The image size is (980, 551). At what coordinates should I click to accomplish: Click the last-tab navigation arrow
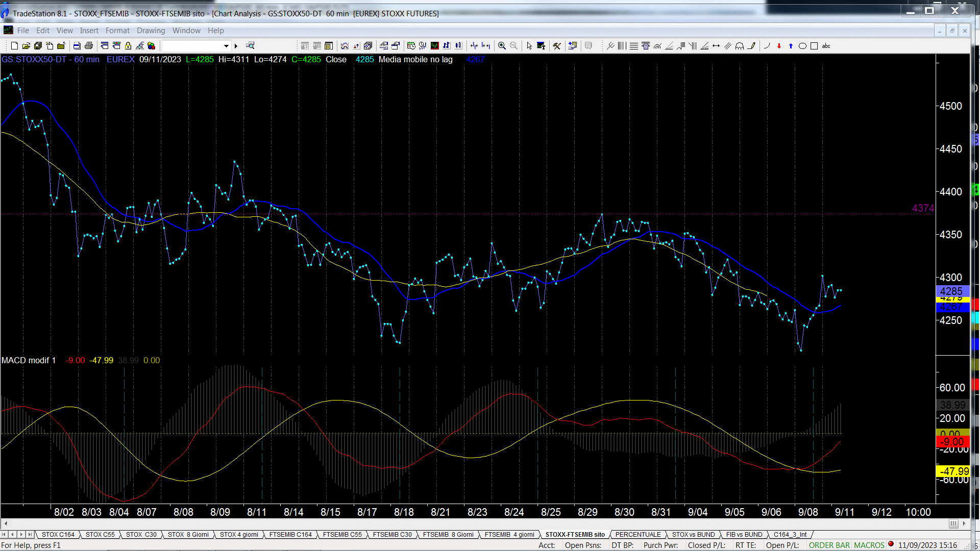30,535
